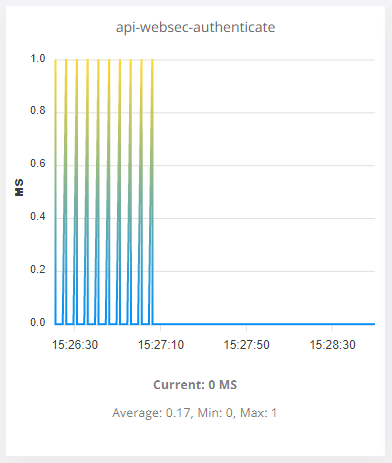The height and width of the screenshot is (463, 392).
Task: Click the 1.0 y-axis value label
Action: (38, 59)
